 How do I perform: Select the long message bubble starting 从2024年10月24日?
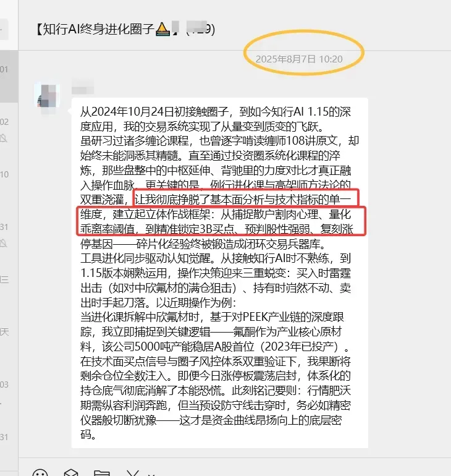click(220, 273)
